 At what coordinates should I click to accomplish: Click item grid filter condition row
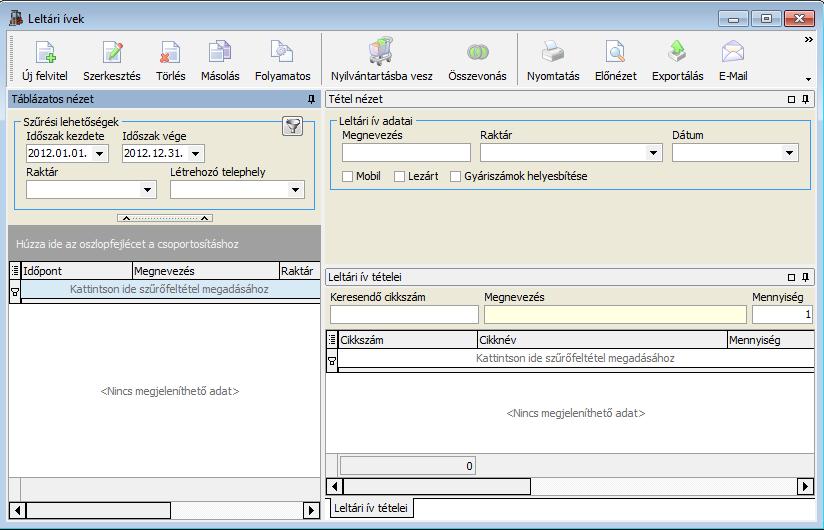(x=576, y=358)
